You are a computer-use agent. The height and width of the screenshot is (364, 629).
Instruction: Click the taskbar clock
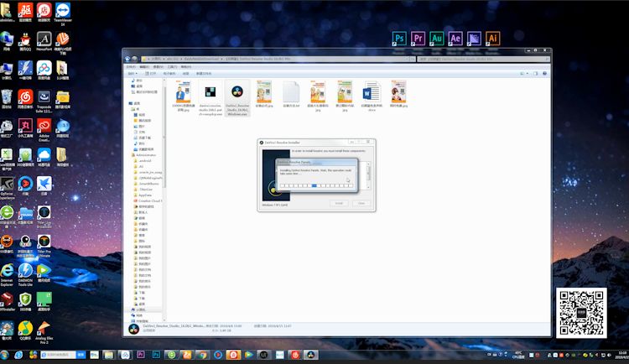623,355
